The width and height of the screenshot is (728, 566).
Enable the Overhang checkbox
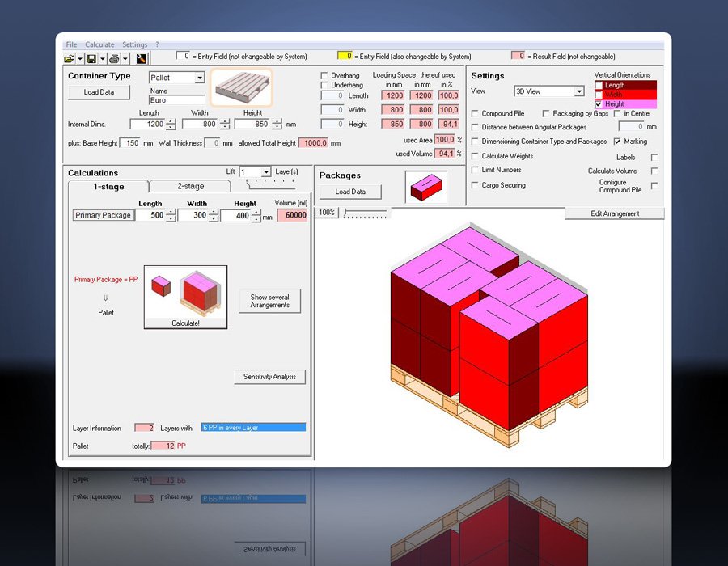(324, 75)
